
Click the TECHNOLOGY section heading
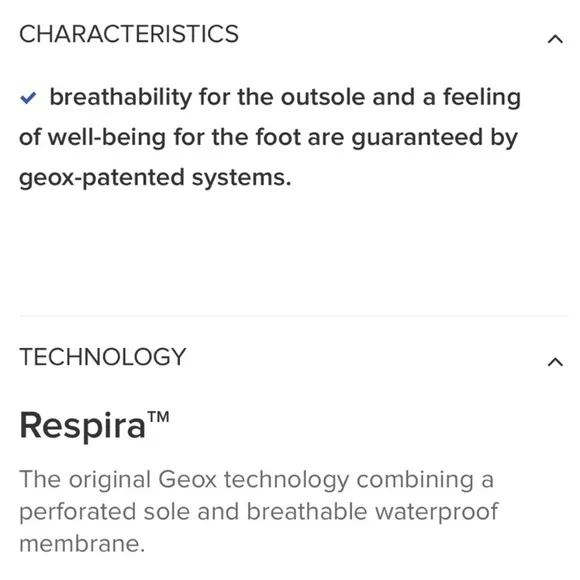click(102, 357)
